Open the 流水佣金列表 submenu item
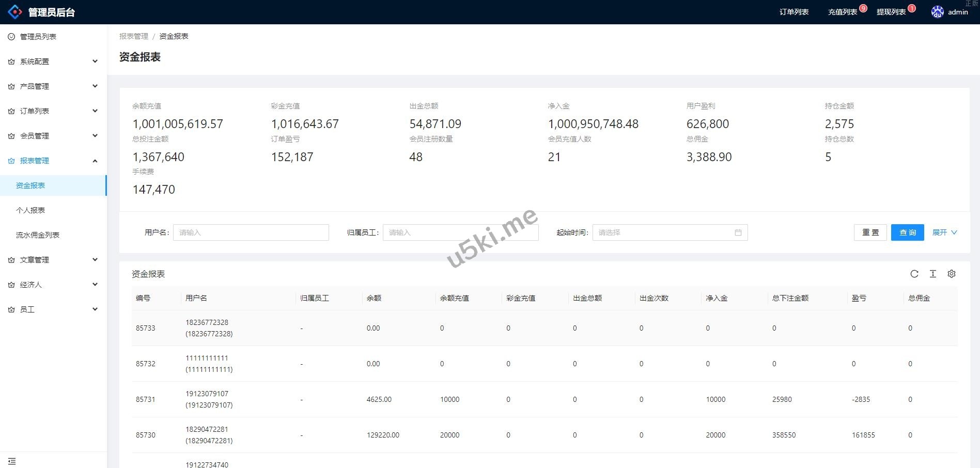The image size is (980, 468). (38, 235)
